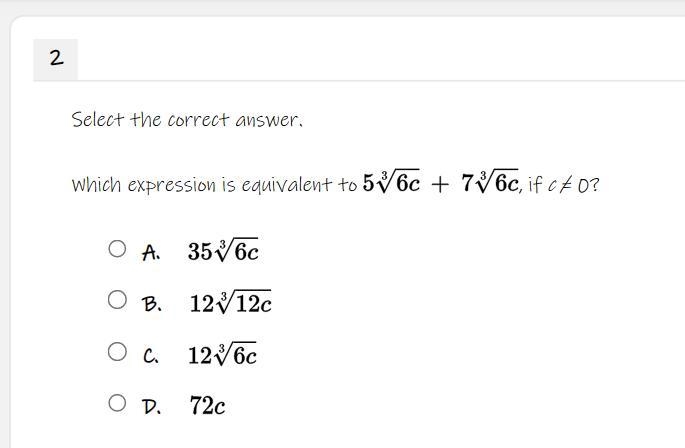685x448 pixels.
Task: Select the answer expression 72c
Action: tap(208, 406)
